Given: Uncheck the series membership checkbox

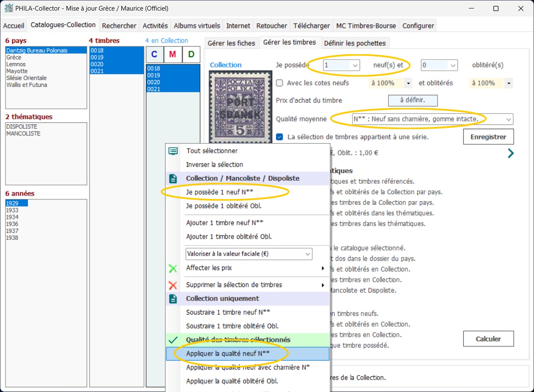Looking at the screenshot, I should click(x=279, y=137).
